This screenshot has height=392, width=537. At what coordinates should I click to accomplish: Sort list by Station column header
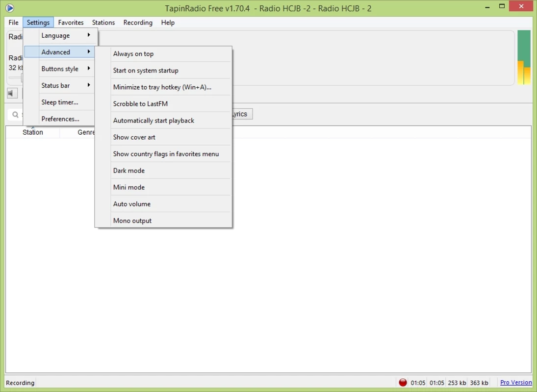click(33, 132)
